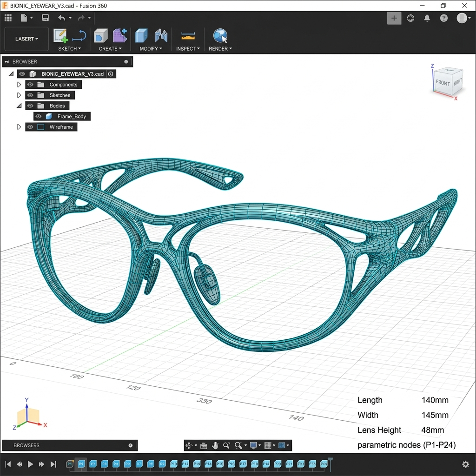Click the new File document icon

click(x=24, y=18)
